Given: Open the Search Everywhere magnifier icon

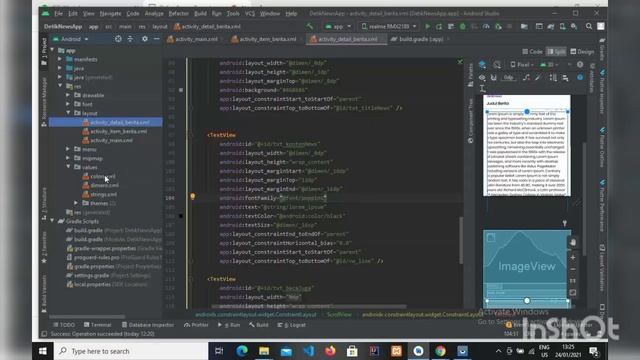Looking at the screenshot, I should [589, 27].
